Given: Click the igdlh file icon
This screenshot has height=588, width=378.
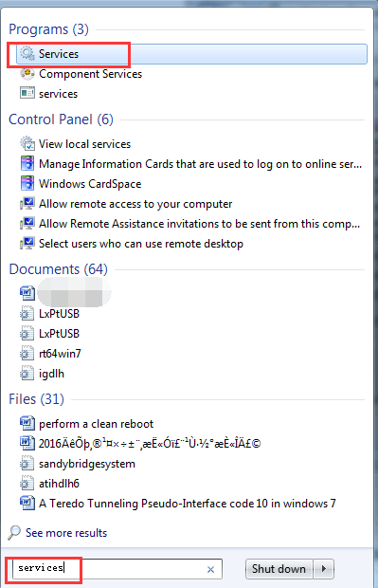Looking at the screenshot, I should point(27,374).
